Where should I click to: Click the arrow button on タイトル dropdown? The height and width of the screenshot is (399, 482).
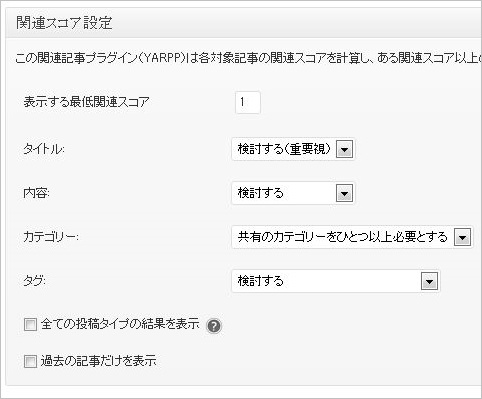[x=344, y=149]
